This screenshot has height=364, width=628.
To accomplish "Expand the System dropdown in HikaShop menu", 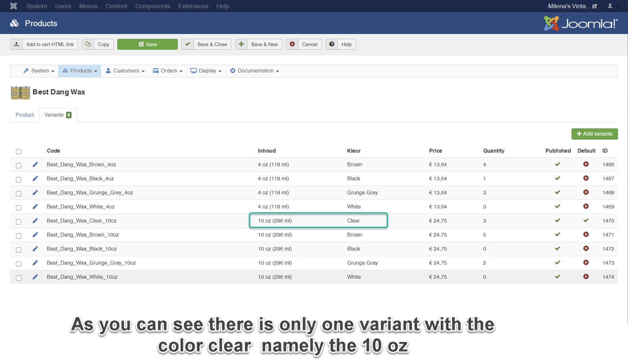I will (39, 71).
